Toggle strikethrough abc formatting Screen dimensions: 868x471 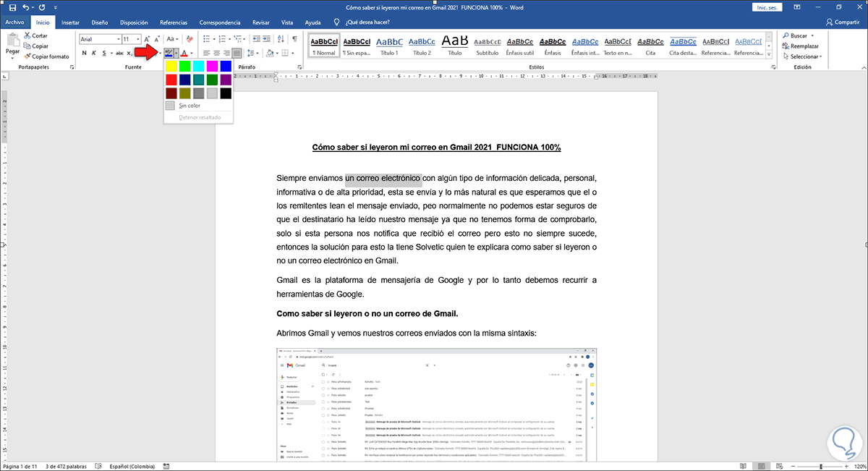pos(120,53)
